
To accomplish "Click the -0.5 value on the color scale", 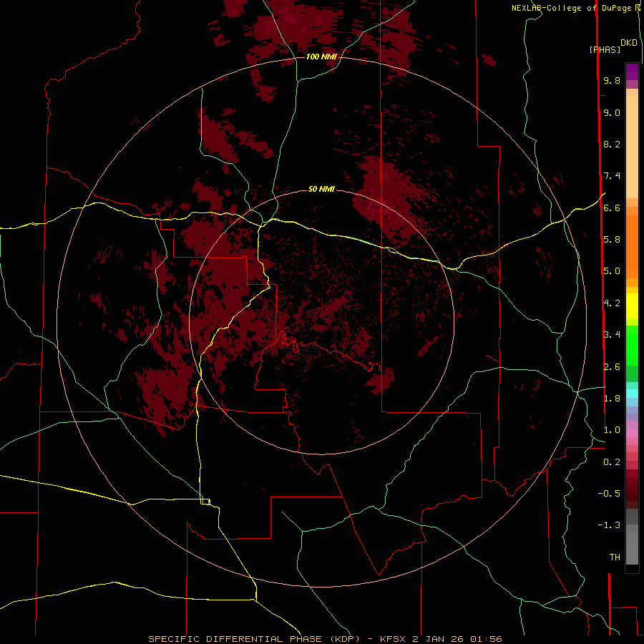I will (x=609, y=494).
